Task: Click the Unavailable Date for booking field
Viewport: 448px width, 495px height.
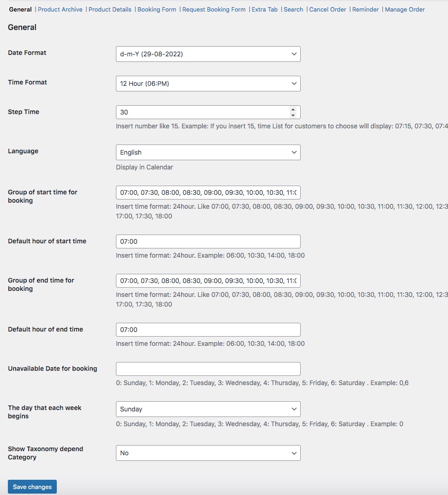Action: 208,369
